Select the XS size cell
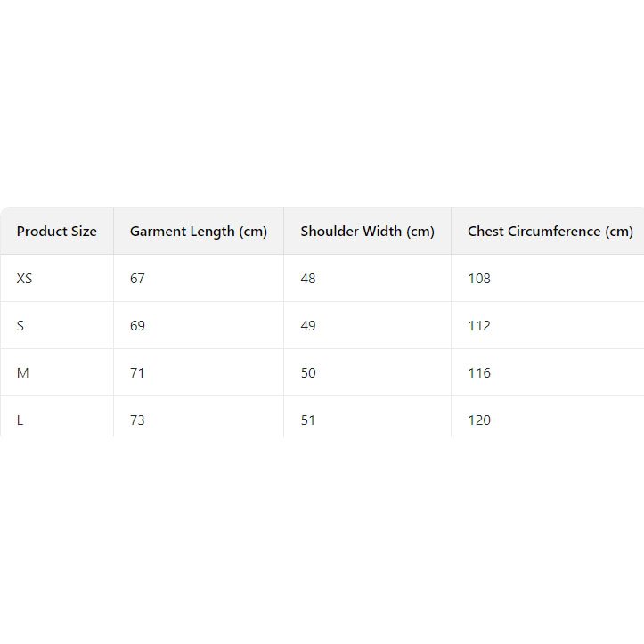The height and width of the screenshot is (644, 644). point(24,279)
